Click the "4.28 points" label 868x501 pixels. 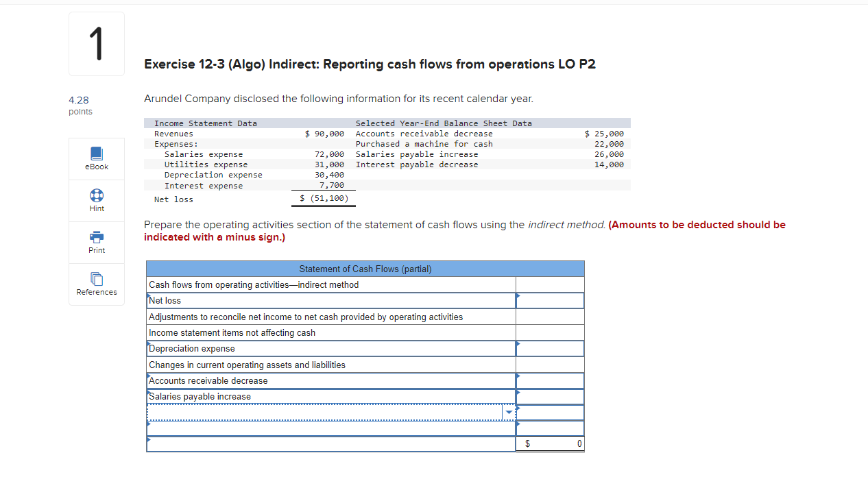point(81,106)
